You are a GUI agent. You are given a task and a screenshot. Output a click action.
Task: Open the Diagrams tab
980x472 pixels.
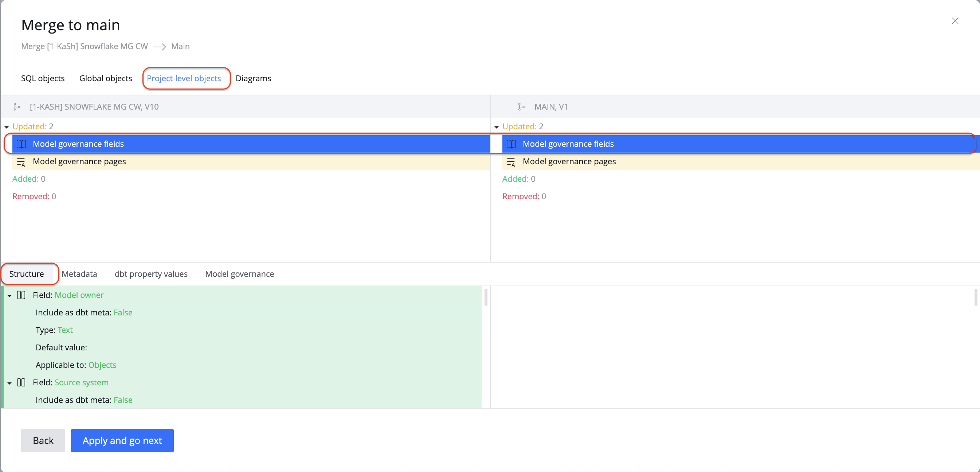(x=253, y=78)
